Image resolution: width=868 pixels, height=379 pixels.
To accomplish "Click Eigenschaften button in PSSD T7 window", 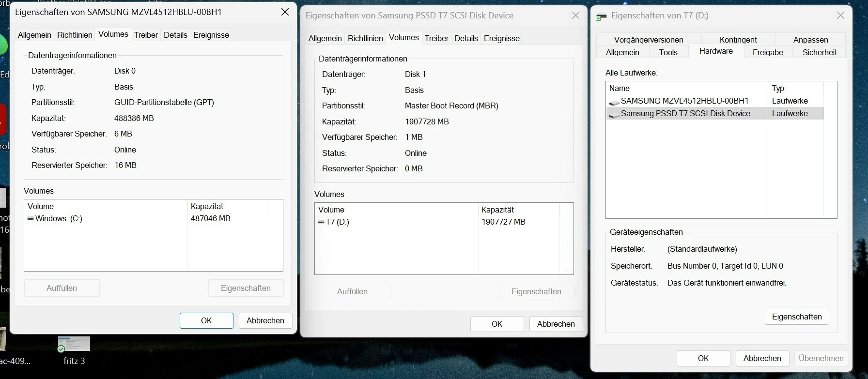I will point(536,291).
